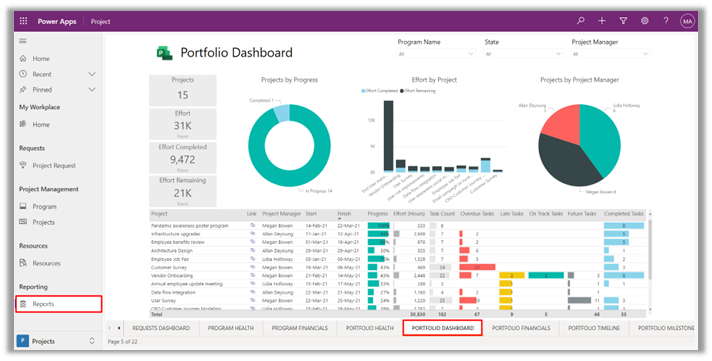Expand the Recent chevron in sidebar
Image resolution: width=712 pixels, height=361 pixels.
click(x=92, y=74)
